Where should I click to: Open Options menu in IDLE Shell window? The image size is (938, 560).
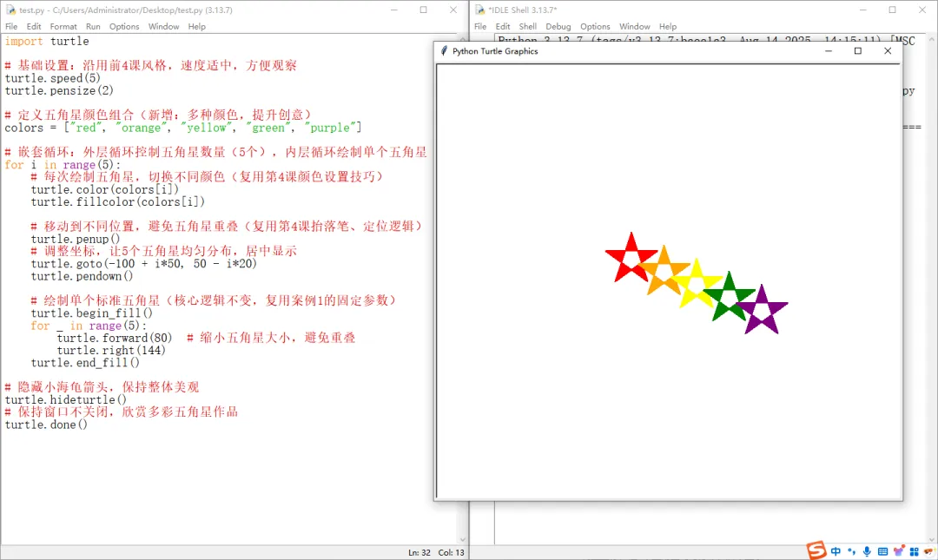tap(595, 26)
